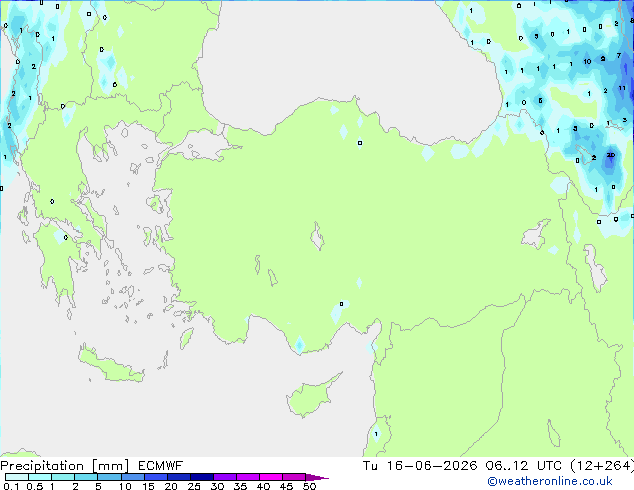
Task: Choose the 10–15 mm legend color swatch
Action: coord(132,477)
